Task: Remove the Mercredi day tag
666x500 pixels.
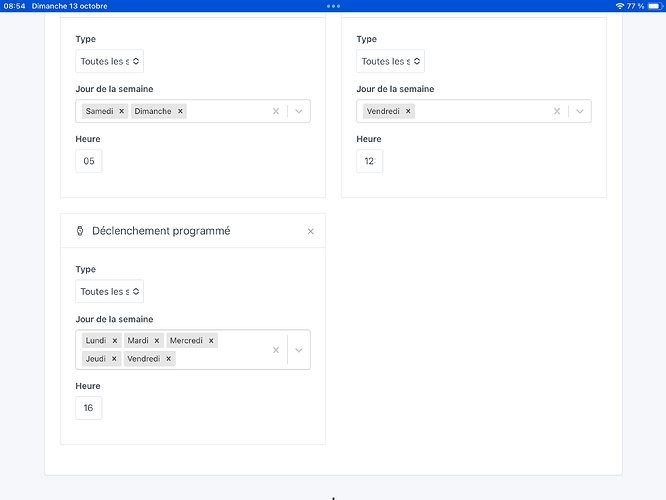Action: pyautogui.click(x=211, y=341)
